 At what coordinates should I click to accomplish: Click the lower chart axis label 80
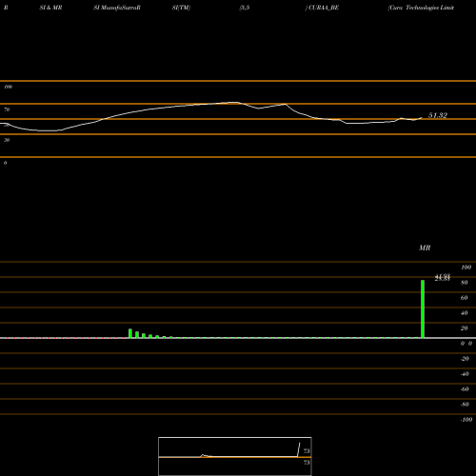pos(464,283)
